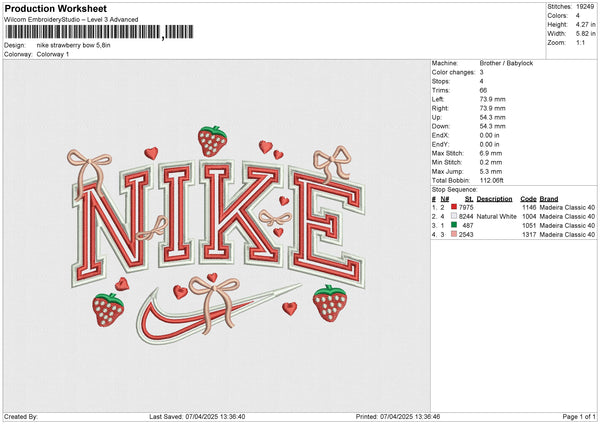Select the strawberry left of the swoosh
Screen dimensions: 600x424
coord(108,310)
